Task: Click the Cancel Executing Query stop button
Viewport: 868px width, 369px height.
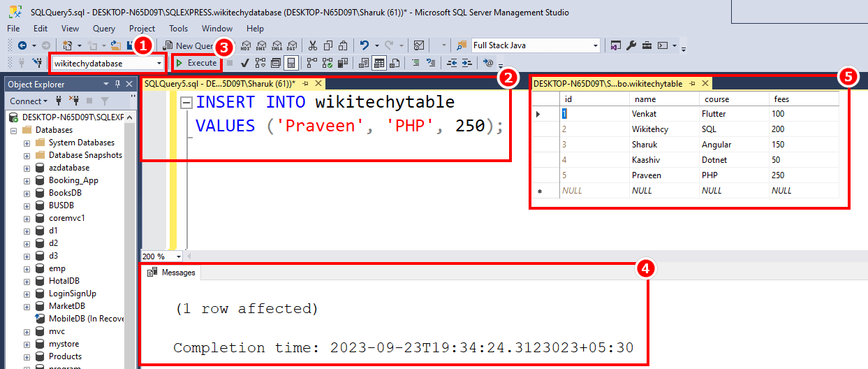Action: pyautogui.click(x=230, y=63)
